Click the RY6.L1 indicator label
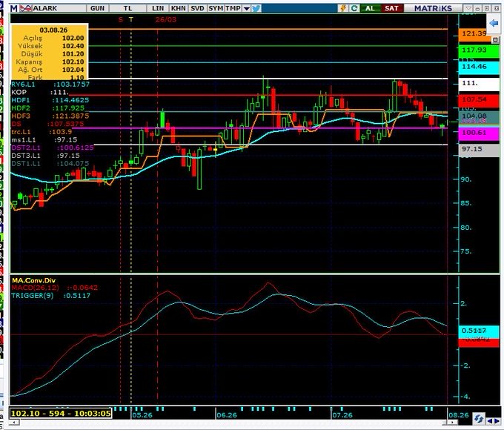 23,85
